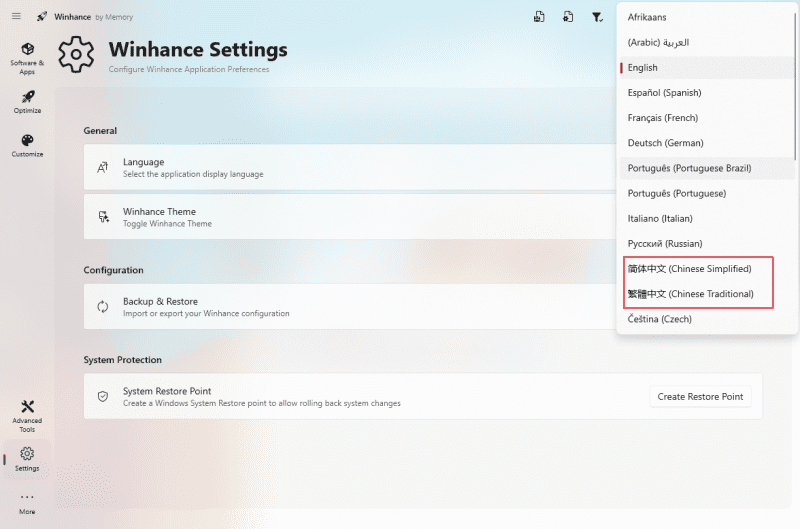Select Português (Portuguese Brazil) language

706,168
